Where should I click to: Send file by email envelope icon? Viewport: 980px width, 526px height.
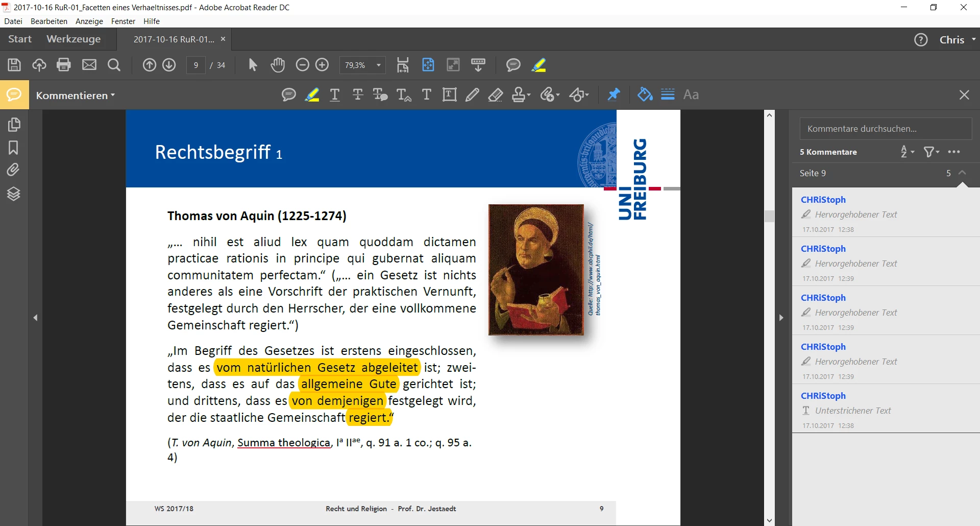pyautogui.click(x=89, y=65)
